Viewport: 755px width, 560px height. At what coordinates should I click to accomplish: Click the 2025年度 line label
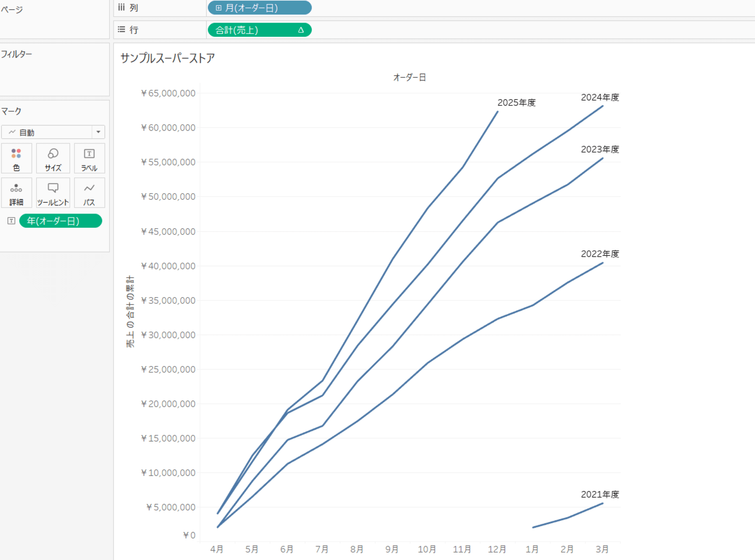coord(516,103)
